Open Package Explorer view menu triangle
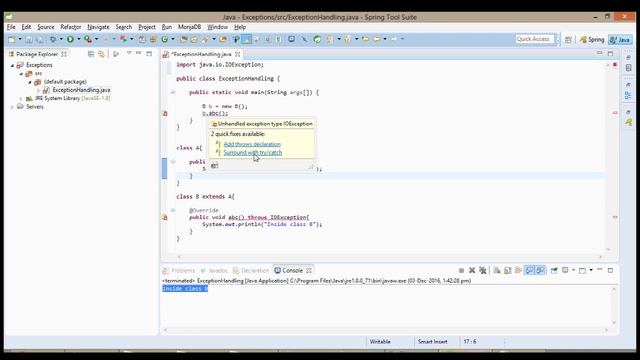640x360 pixels. [x=129, y=53]
